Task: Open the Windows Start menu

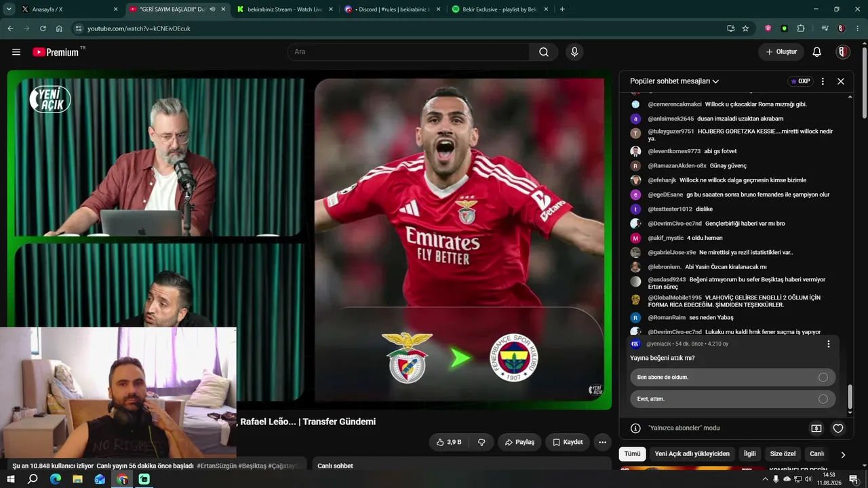Action: pos(11,479)
